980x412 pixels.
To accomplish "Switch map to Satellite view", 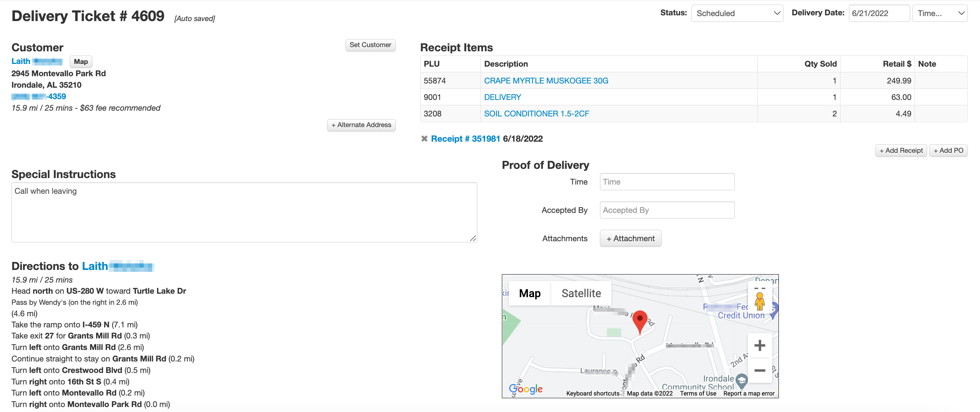I will tap(581, 293).
